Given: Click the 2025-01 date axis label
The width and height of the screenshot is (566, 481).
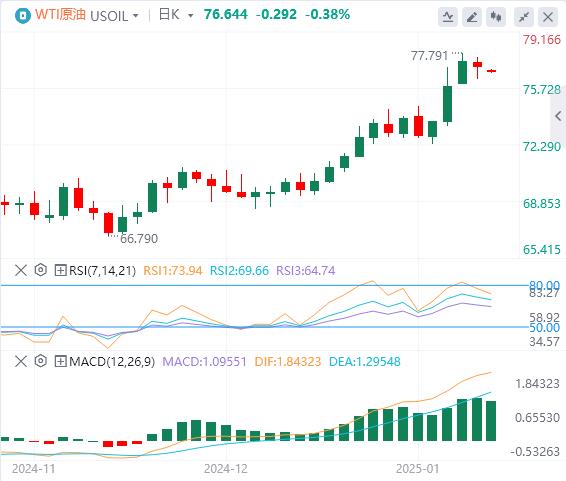Looking at the screenshot, I should 418,469.
